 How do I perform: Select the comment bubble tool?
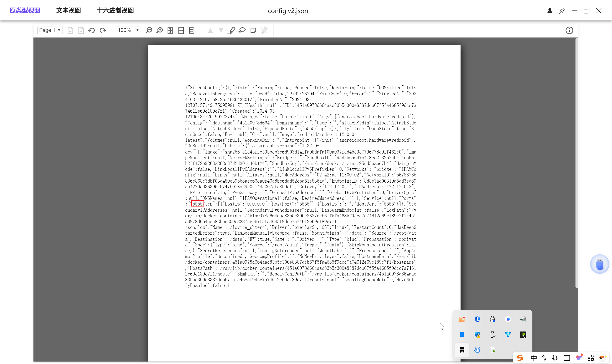(x=242, y=30)
